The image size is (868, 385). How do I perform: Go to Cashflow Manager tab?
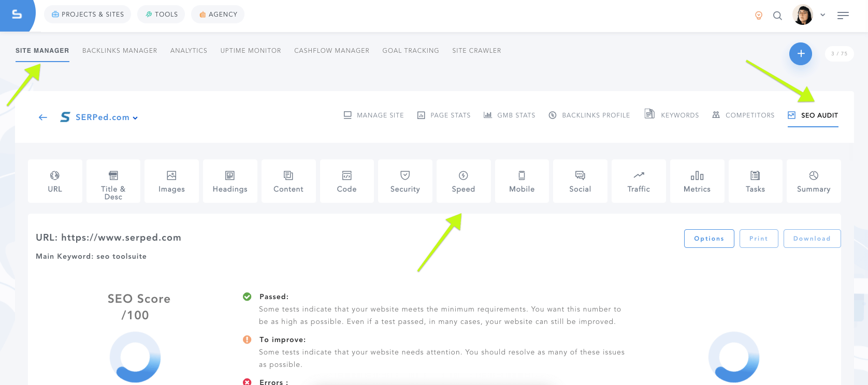332,51
